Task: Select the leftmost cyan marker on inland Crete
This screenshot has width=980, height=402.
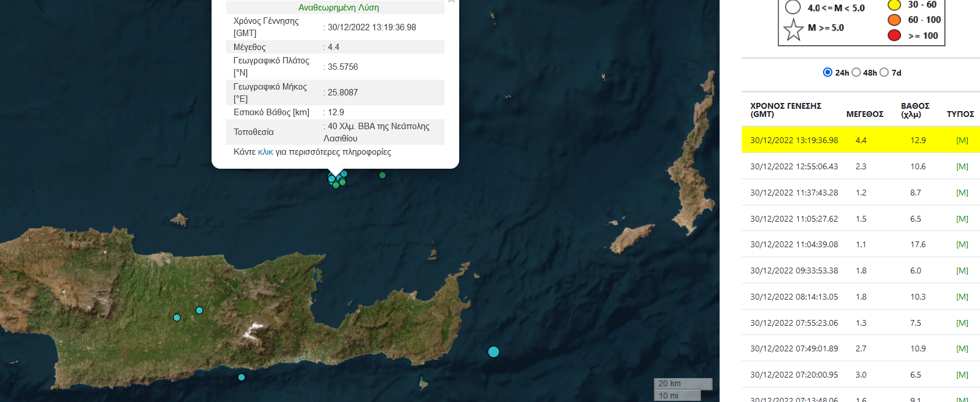Action: (x=177, y=318)
